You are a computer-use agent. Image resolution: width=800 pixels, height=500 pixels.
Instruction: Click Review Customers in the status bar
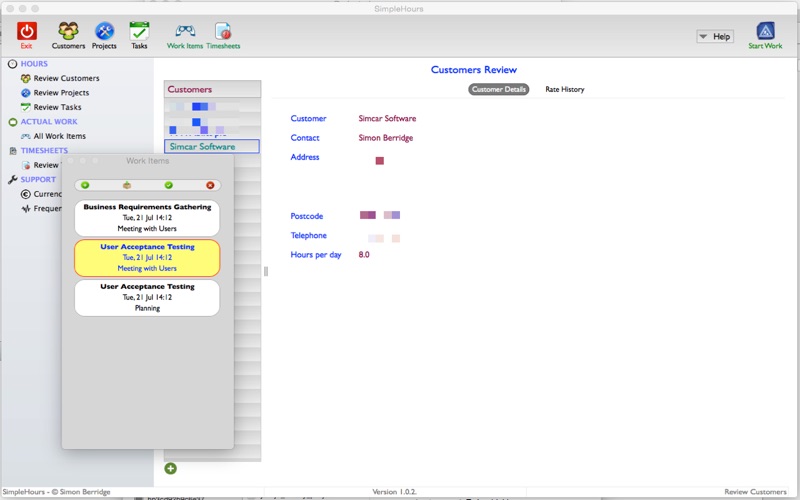(756, 492)
